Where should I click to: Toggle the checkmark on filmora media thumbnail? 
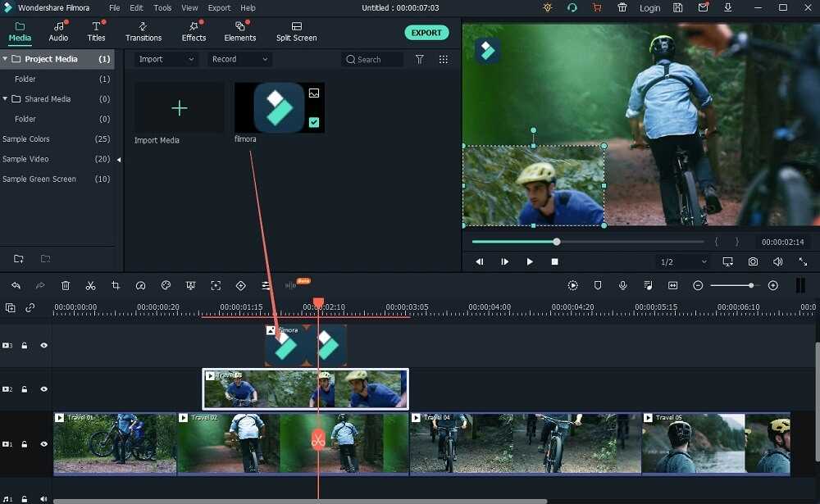[x=313, y=122]
